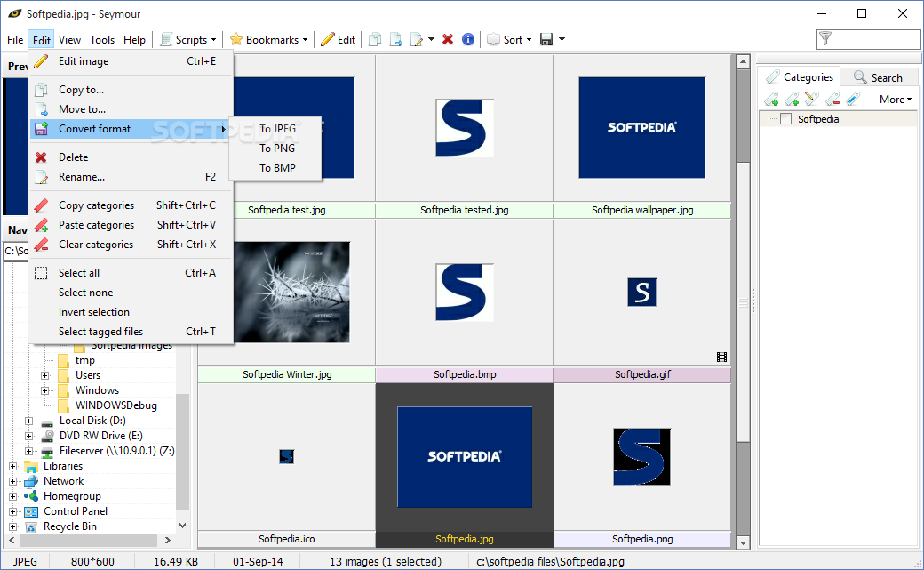
Task: Choose Copy to... menu entry
Action: point(131,90)
